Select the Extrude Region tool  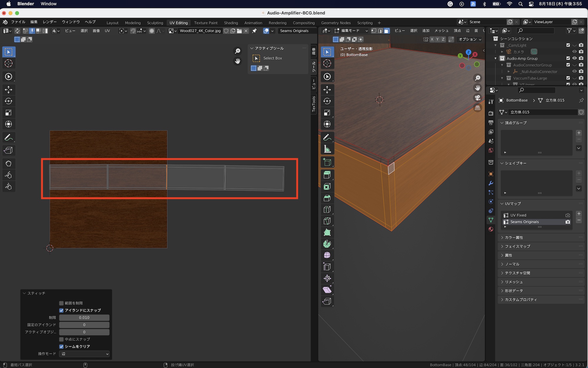click(327, 175)
